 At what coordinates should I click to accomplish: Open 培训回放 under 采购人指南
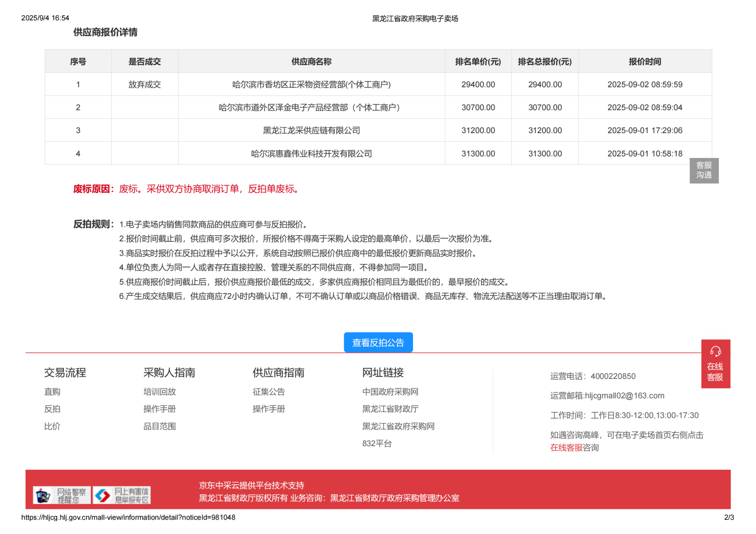pyautogui.click(x=159, y=392)
